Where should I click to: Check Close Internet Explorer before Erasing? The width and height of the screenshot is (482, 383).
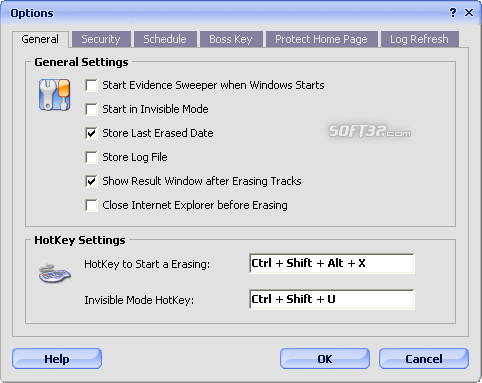click(91, 205)
